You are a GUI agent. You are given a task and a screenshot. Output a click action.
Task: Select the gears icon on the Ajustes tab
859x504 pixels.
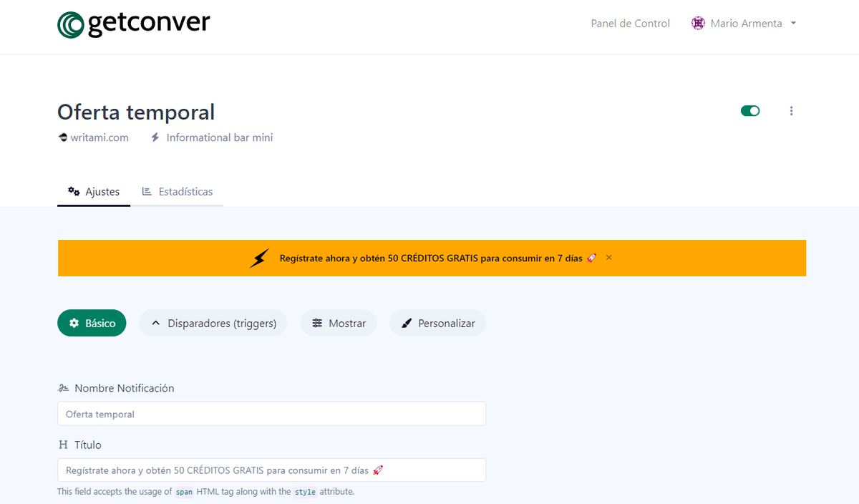pyautogui.click(x=74, y=191)
